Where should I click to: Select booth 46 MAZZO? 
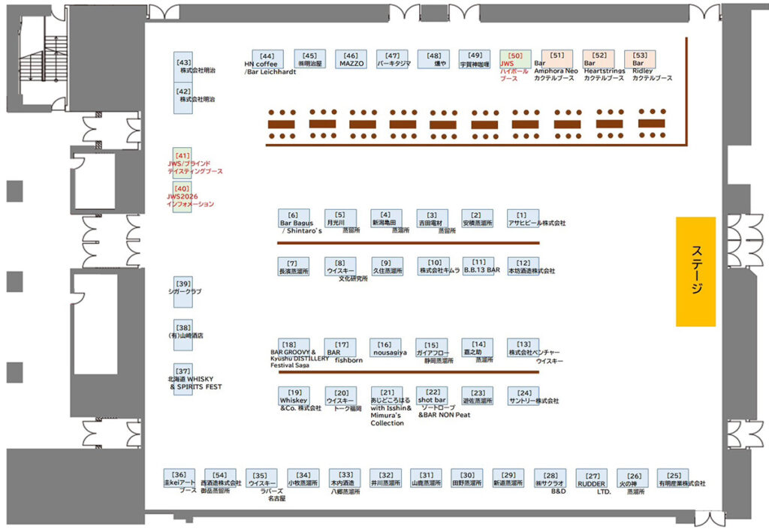[x=351, y=60]
